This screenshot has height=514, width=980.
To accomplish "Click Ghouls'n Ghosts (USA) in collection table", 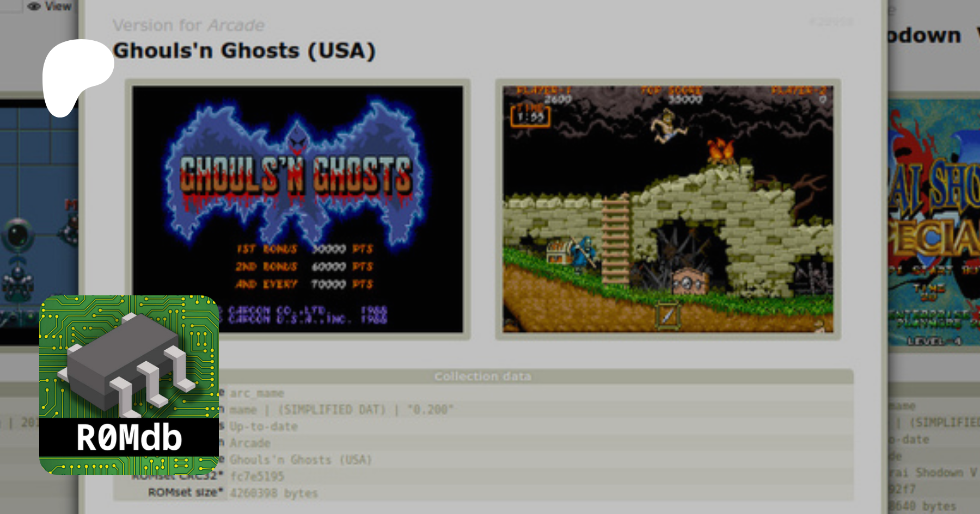I will click(301, 460).
